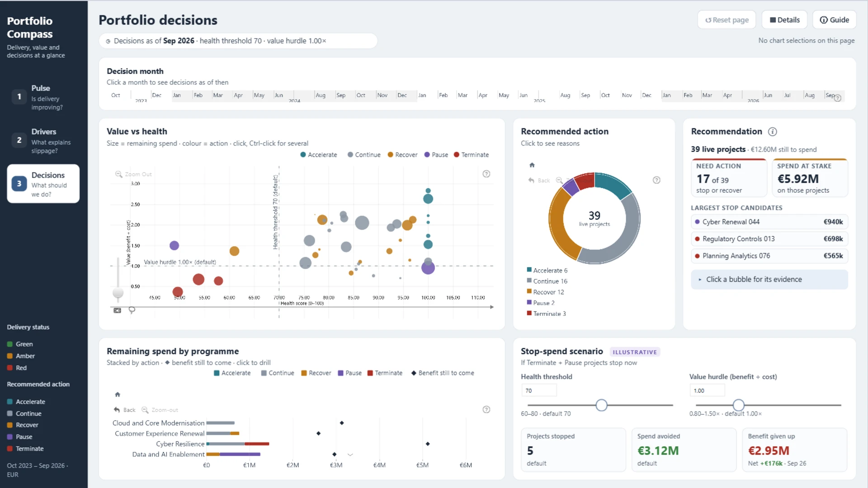
Task: Click Recover 12 in donut legend
Action: (545, 292)
